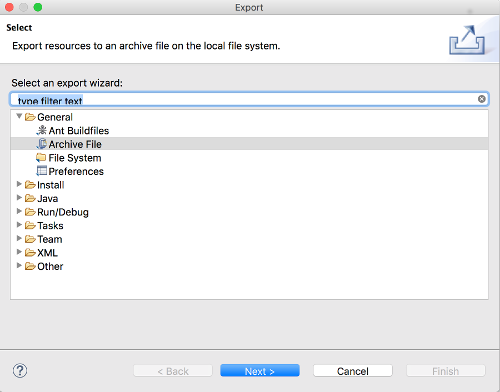Collapse the General category
The height and width of the screenshot is (392, 500).
(x=19, y=116)
